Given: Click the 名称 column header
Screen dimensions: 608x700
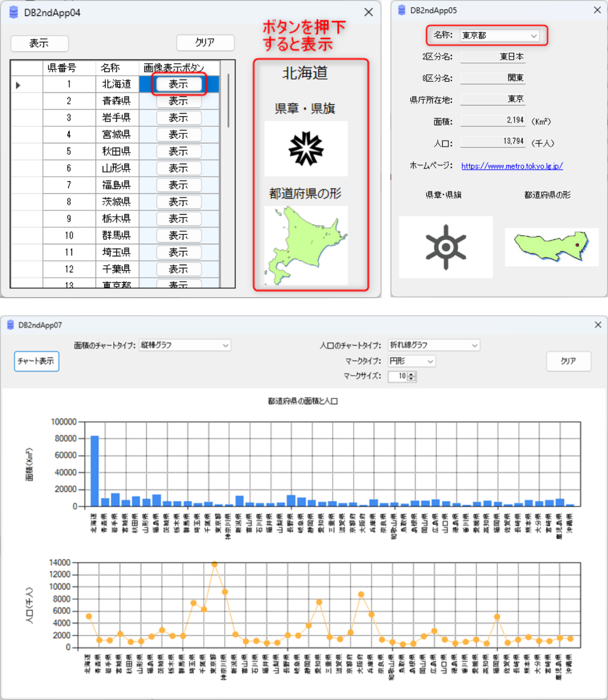Looking at the screenshot, I should [x=110, y=68].
